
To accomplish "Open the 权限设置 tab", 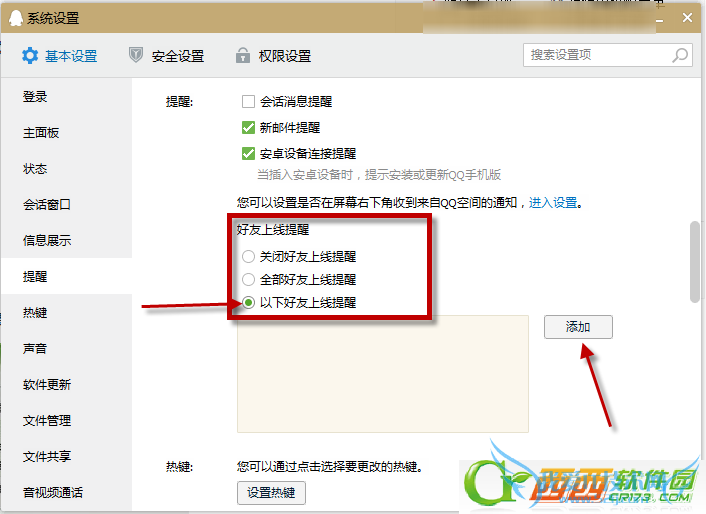I will 273,56.
